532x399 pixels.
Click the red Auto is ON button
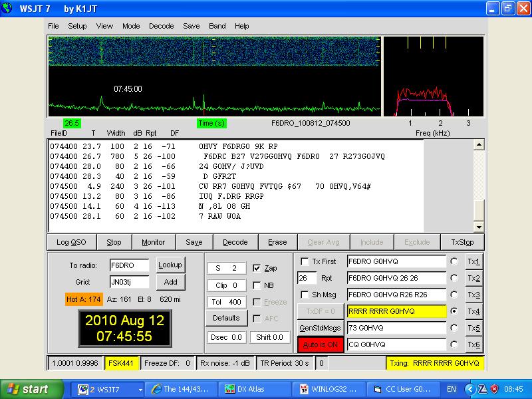(x=320, y=345)
